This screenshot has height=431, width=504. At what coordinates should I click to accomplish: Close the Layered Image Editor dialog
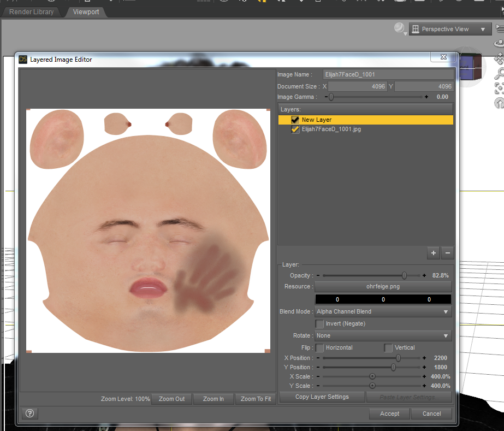[443, 57]
